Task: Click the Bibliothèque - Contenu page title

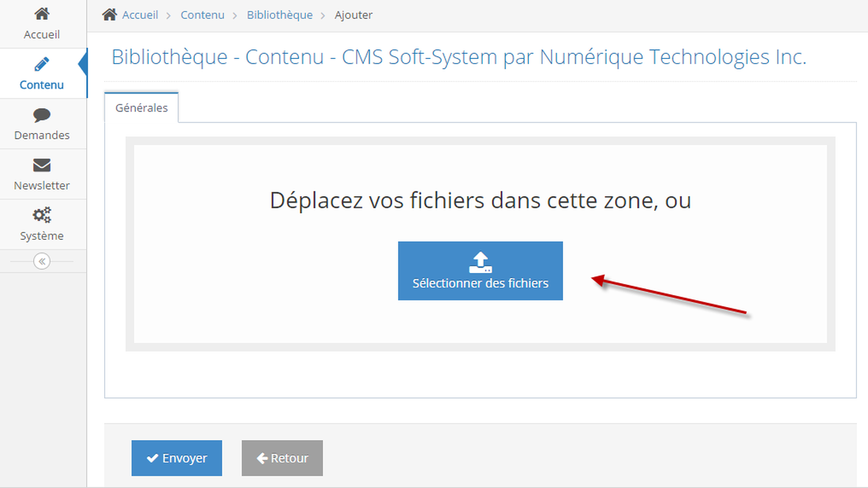Action: 459,57
